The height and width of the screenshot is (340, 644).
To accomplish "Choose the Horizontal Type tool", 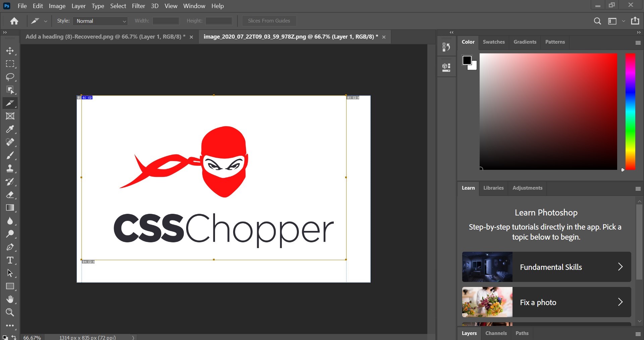I will [x=10, y=260].
